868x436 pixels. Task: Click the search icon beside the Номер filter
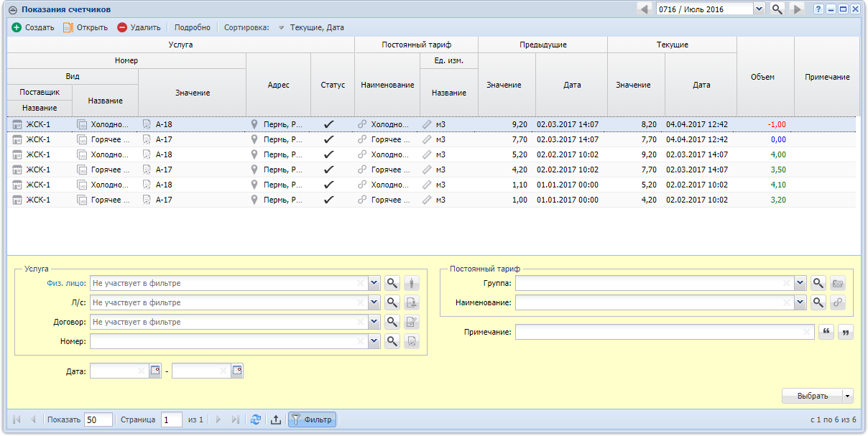point(392,341)
